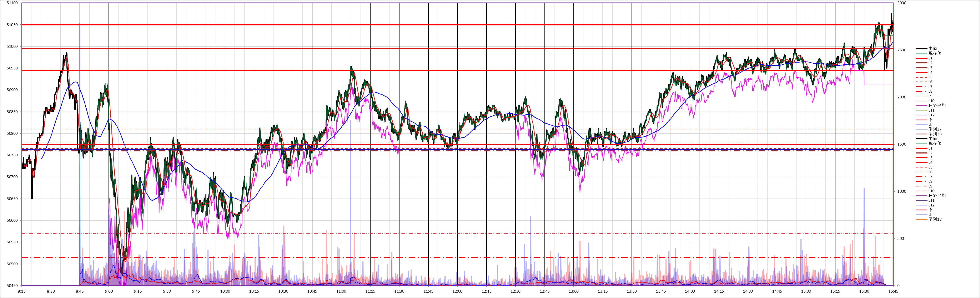Screen dimensions: 980x298
Task: Click the 14:00 time axis label
Action: (x=690, y=292)
